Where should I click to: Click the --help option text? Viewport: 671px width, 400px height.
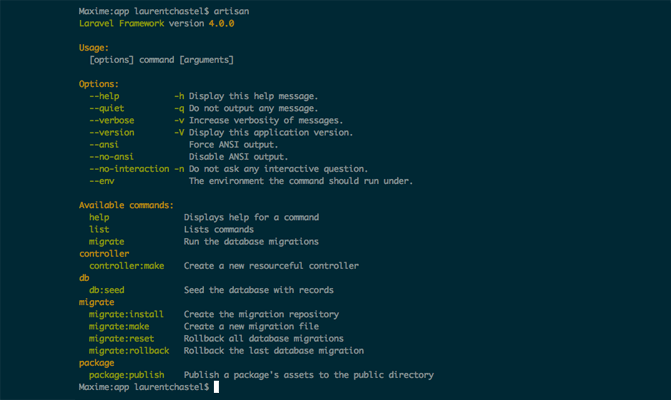[x=104, y=96]
